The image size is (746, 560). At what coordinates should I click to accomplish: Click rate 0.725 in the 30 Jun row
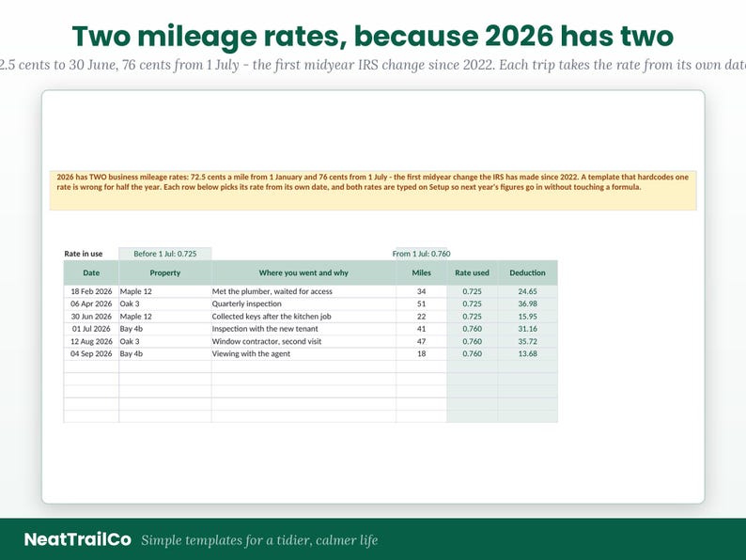tap(472, 317)
